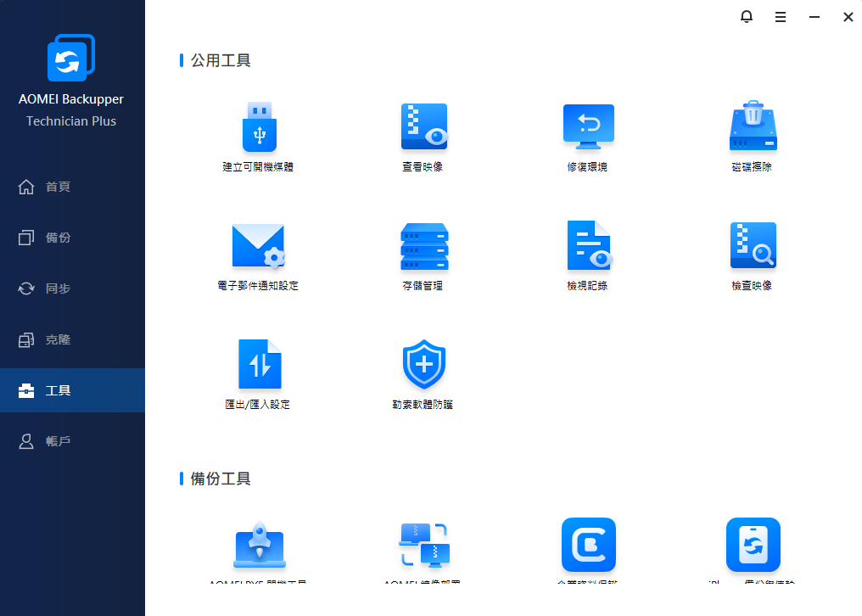Open the 存儲管理 storage management tool
862x616 pixels.
(x=423, y=255)
